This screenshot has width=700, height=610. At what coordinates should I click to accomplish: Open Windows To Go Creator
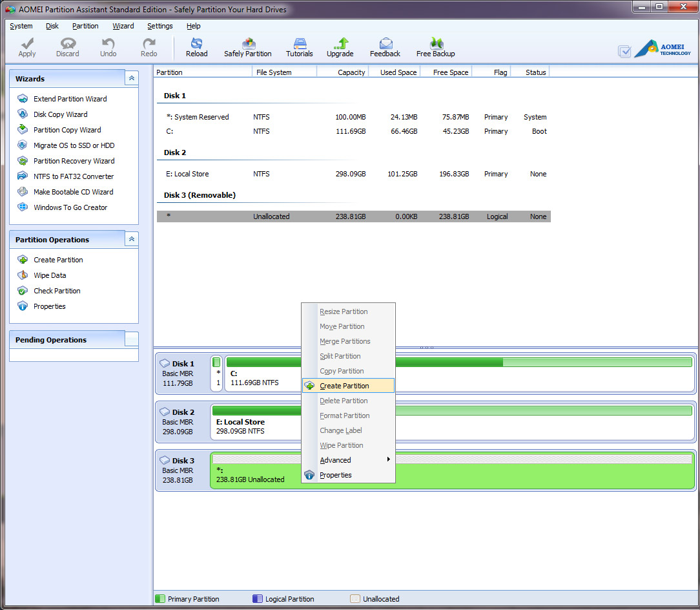pyautogui.click(x=70, y=207)
